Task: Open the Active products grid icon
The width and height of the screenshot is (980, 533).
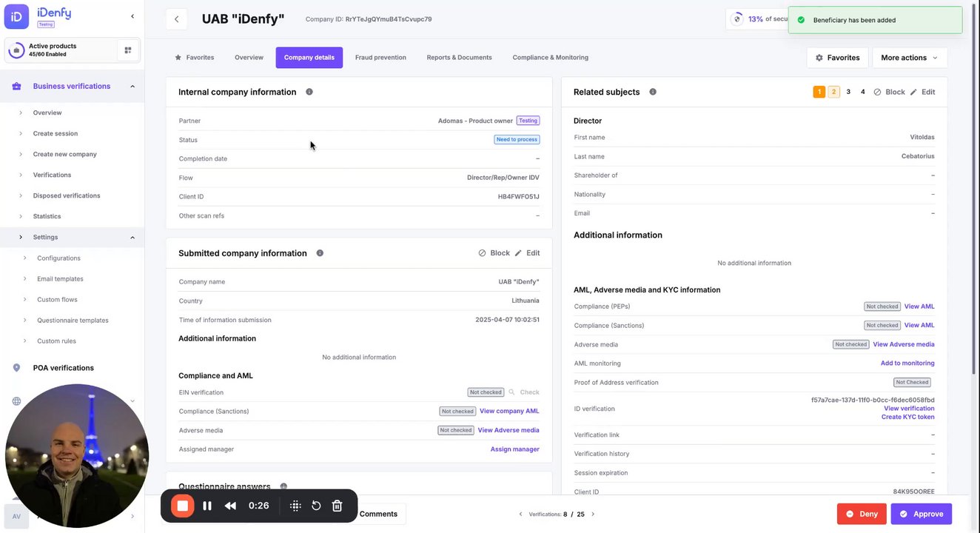Action: click(x=128, y=50)
